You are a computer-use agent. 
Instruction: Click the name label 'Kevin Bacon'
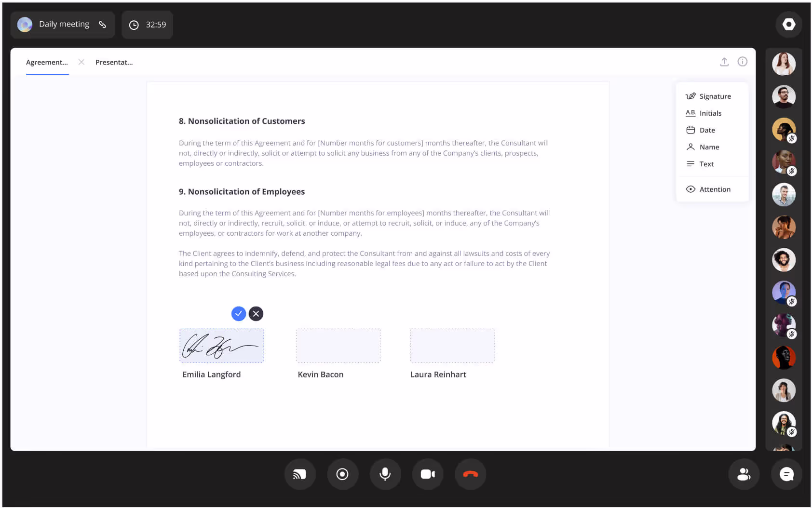(321, 374)
